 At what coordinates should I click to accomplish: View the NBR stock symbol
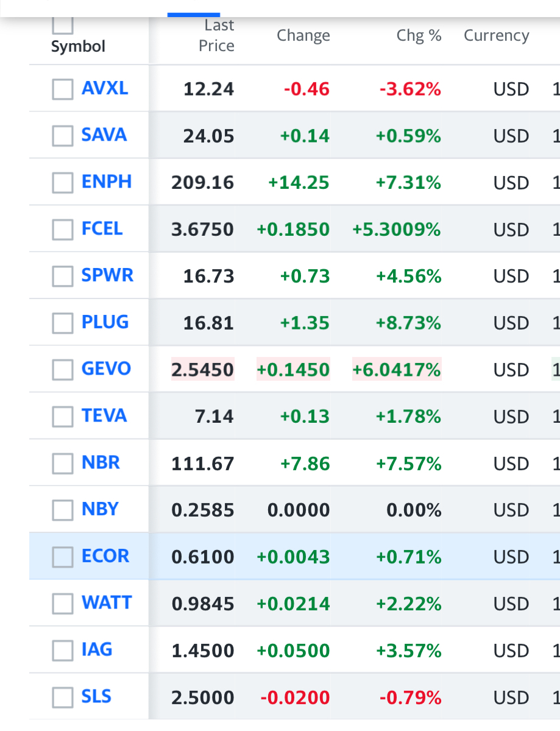pyautogui.click(x=101, y=462)
